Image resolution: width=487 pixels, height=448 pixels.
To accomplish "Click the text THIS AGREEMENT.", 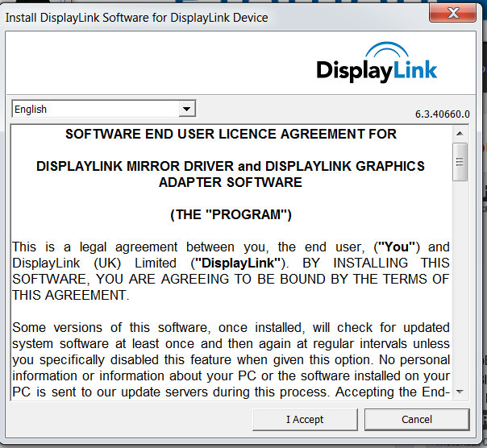I will click(x=70, y=295).
